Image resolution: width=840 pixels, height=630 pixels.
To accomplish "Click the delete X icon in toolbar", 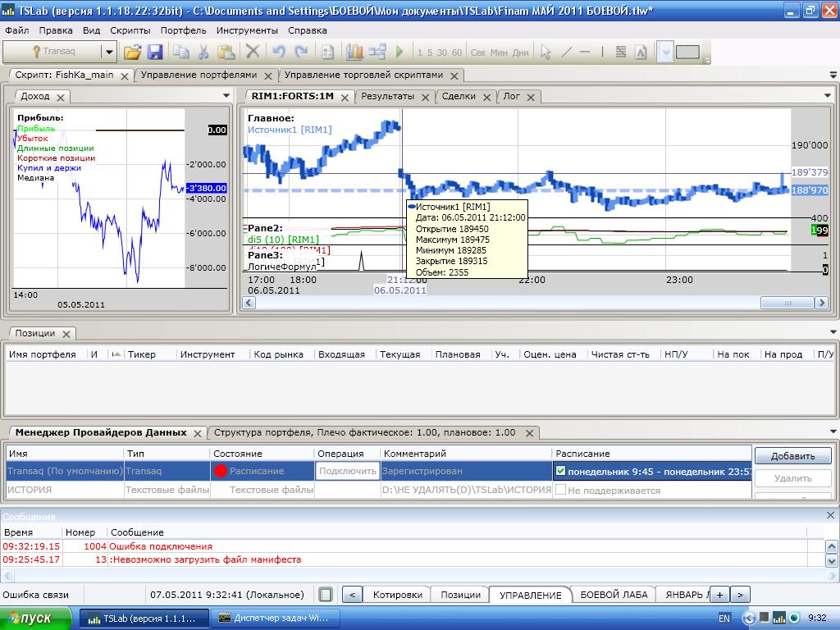I will 253,52.
